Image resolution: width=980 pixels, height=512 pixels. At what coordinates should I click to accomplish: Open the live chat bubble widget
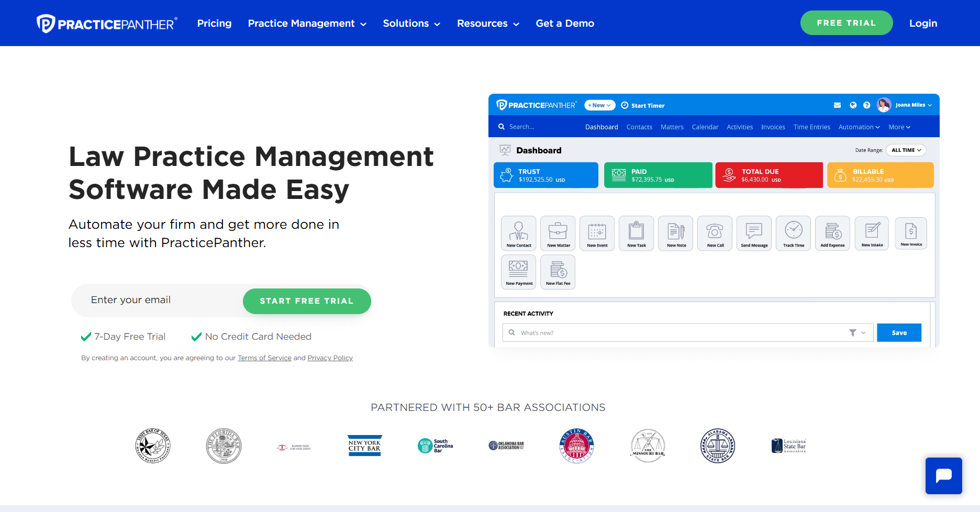tap(943, 476)
